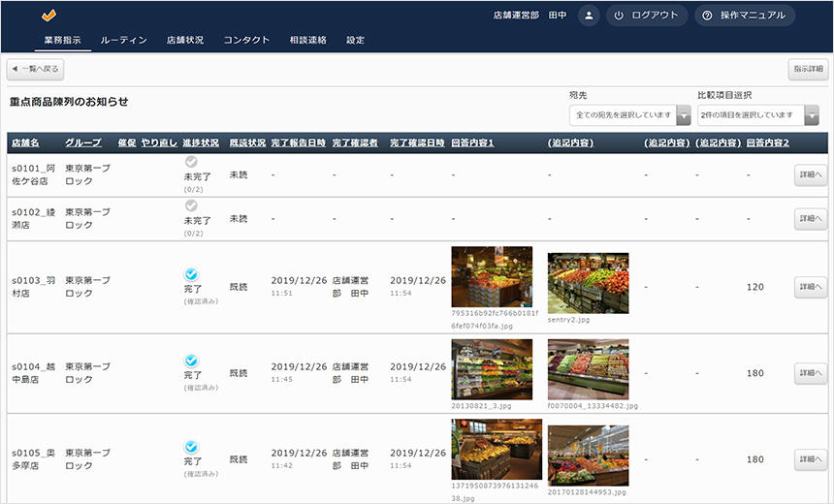Click the blue complete status icon for s0105

click(x=191, y=447)
